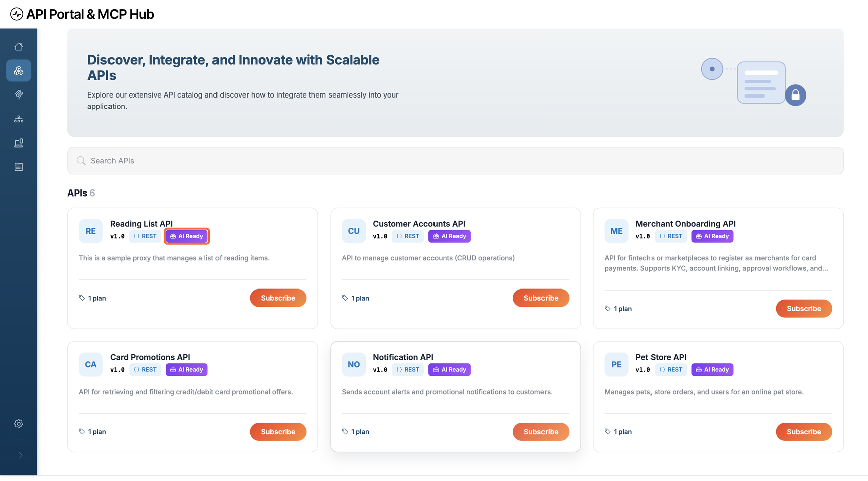Image resolution: width=868 pixels, height=481 pixels.
Task: Click 1 plan on Reading List card
Action: click(x=93, y=298)
